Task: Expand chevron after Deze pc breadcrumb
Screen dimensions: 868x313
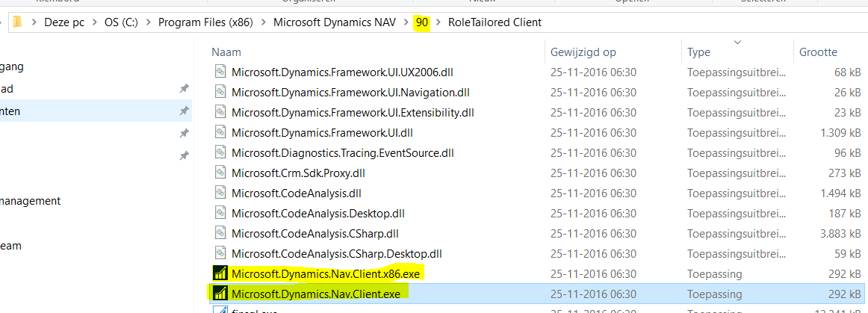Action: click(x=95, y=22)
